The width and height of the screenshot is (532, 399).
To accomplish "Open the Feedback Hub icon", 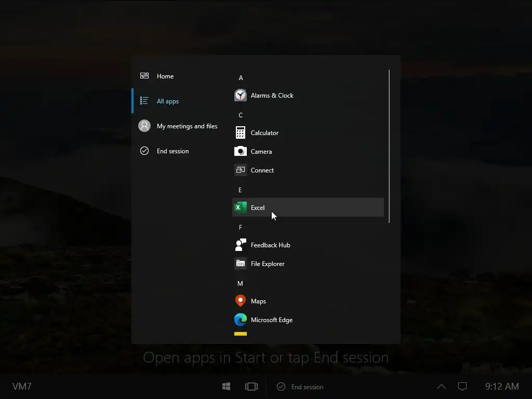I will click(241, 245).
